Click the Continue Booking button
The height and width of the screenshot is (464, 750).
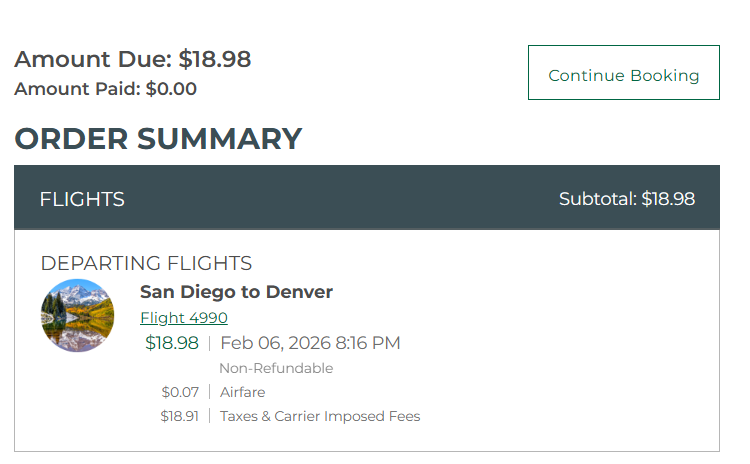pos(623,73)
